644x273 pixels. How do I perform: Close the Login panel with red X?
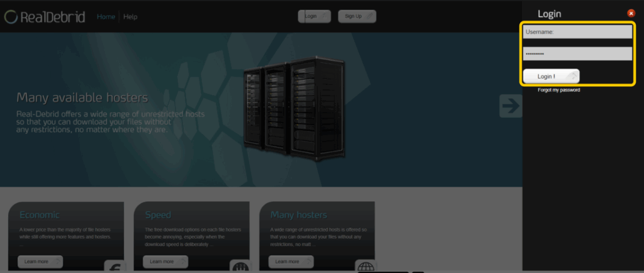(631, 13)
